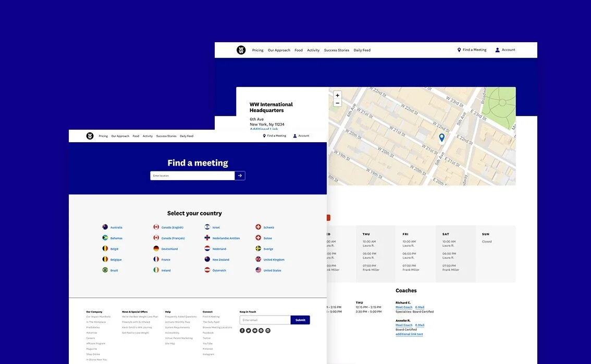The width and height of the screenshot is (591, 364).
Task: Open Richard C.'s Meet Coach link
Action: click(404, 307)
